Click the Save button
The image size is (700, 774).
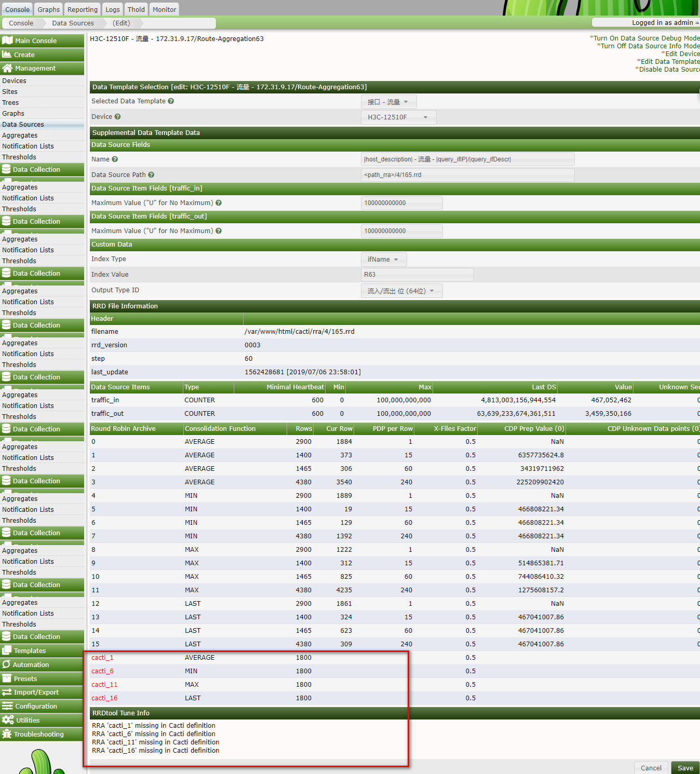[685, 768]
